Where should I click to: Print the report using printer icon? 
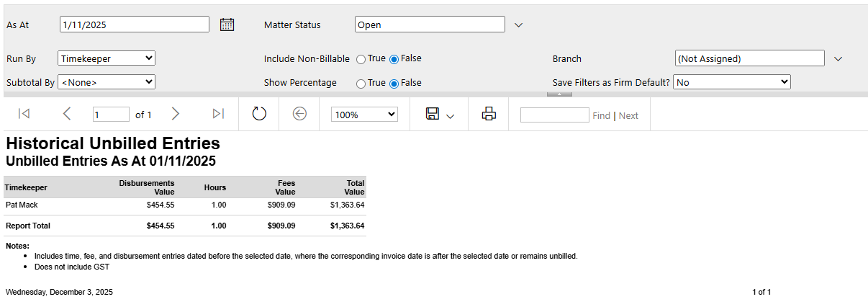[489, 114]
